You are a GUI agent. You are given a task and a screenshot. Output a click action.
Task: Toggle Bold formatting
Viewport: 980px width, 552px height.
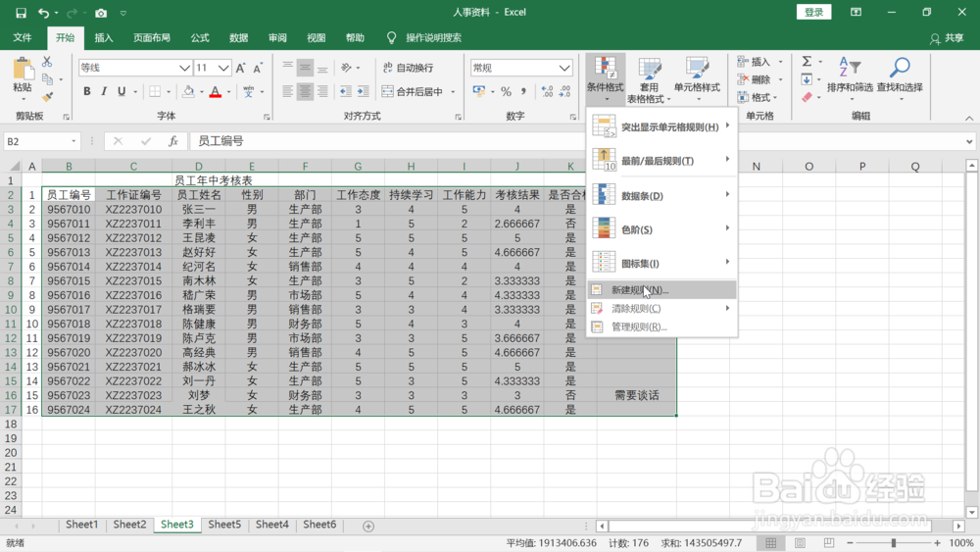coord(87,92)
